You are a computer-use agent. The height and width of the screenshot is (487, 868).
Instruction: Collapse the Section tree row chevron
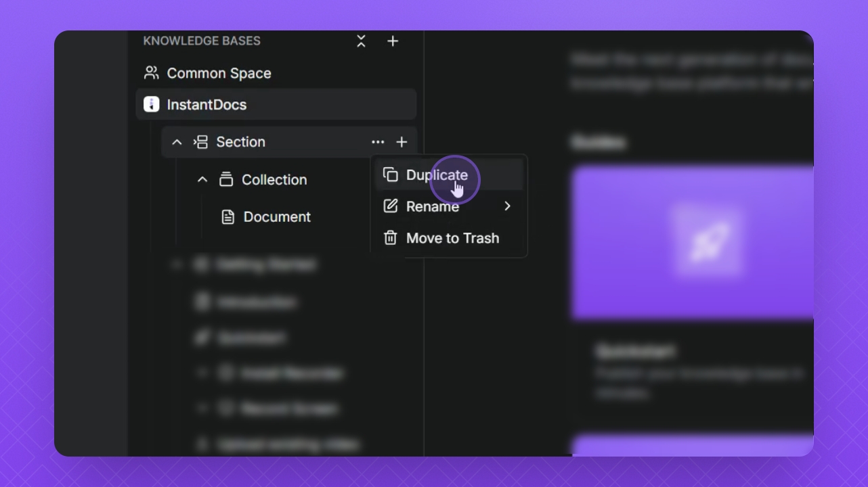click(x=177, y=142)
